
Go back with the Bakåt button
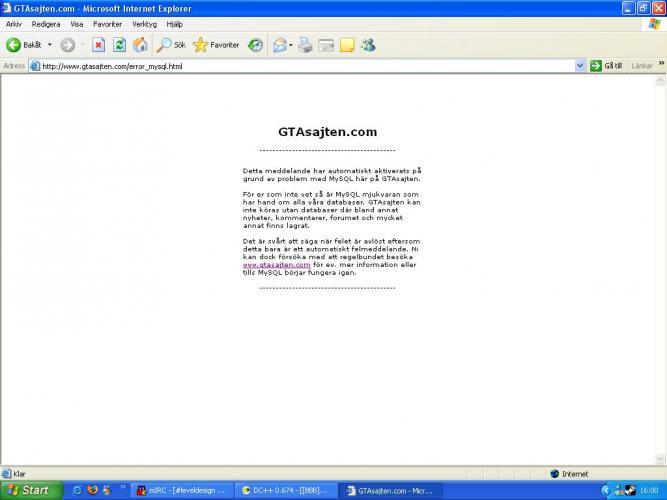coord(24,45)
